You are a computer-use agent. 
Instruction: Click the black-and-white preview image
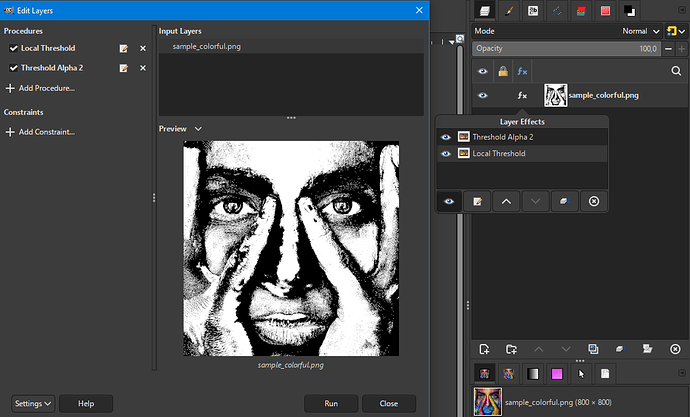click(x=291, y=249)
